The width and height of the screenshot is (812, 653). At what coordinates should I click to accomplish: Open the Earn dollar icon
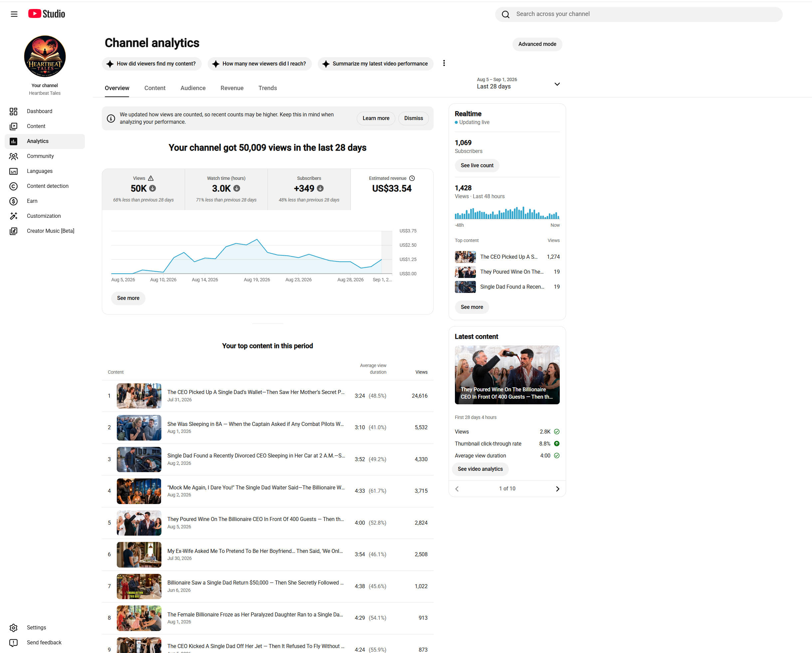pyautogui.click(x=14, y=201)
